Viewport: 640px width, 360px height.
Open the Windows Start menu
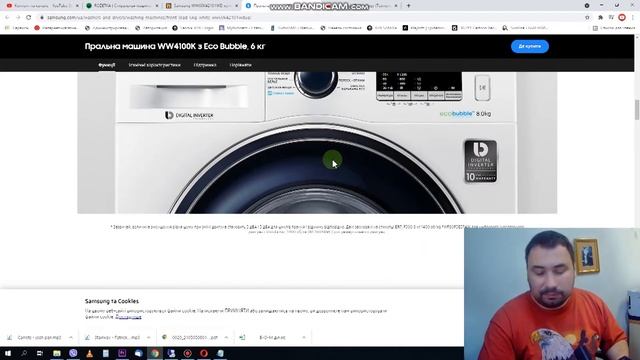8,353
